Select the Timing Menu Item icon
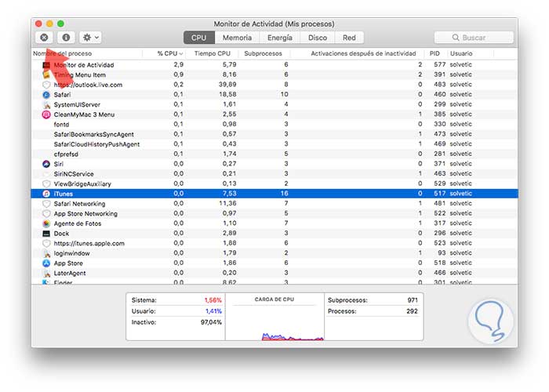 pyautogui.click(x=46, y=75)
